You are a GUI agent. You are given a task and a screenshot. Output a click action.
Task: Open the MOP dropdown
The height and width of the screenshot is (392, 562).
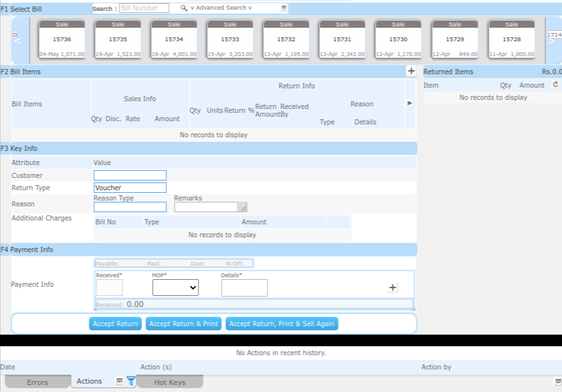[175, 288]
